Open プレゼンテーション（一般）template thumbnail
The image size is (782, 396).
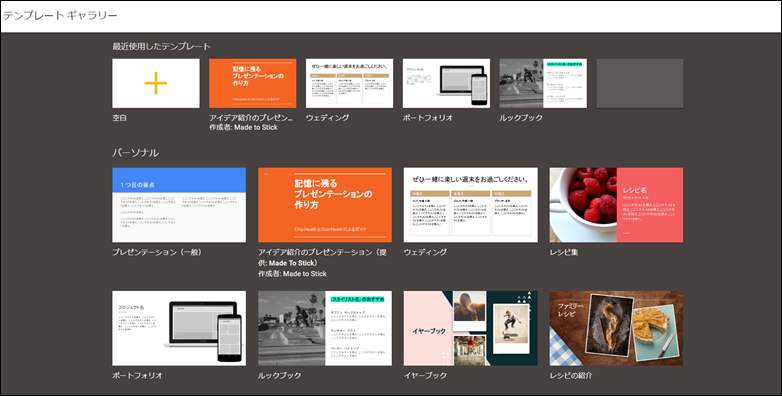[x=179, y=205]
